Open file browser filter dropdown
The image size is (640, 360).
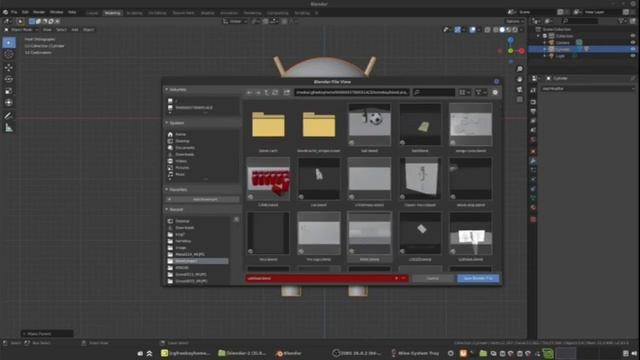[x=481, y=93]
